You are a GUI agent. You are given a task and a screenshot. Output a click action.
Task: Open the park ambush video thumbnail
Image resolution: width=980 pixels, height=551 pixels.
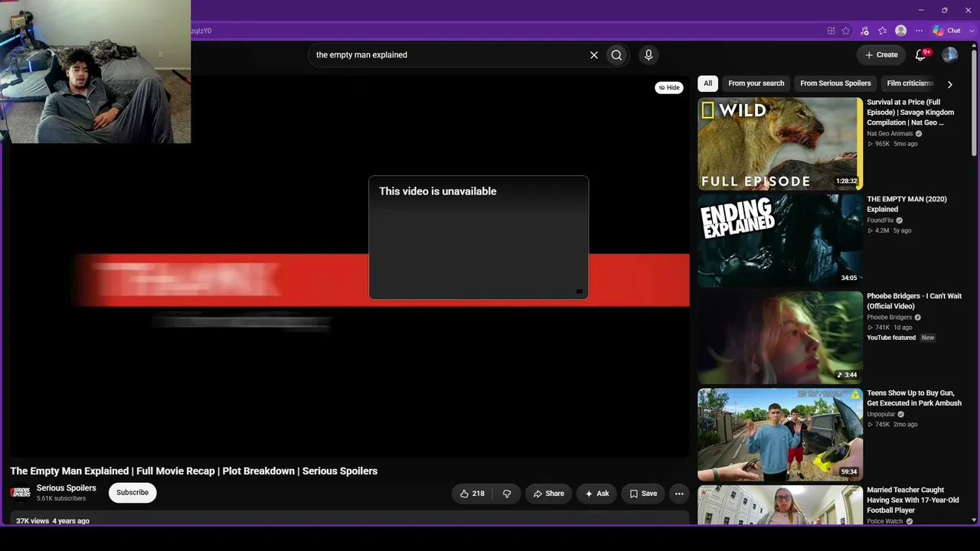click(780, 435)
